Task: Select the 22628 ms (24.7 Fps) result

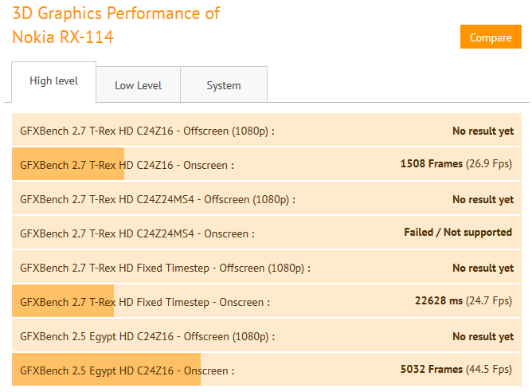Action: pos(464,301)
